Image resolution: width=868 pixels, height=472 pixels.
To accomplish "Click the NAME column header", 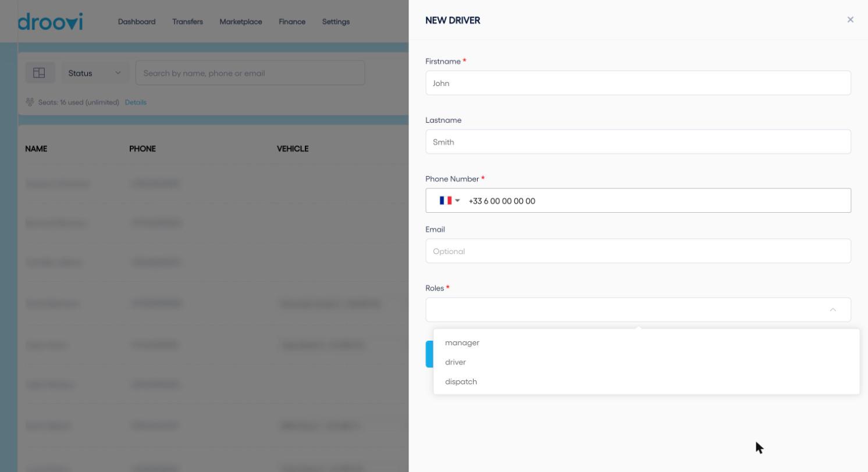I will pyautogui.click(x=36, y=149).
